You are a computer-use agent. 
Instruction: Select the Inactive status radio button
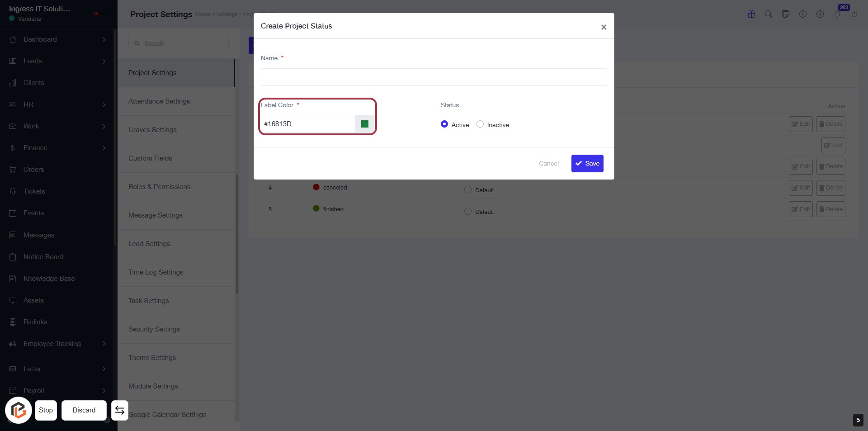[480, 124]
